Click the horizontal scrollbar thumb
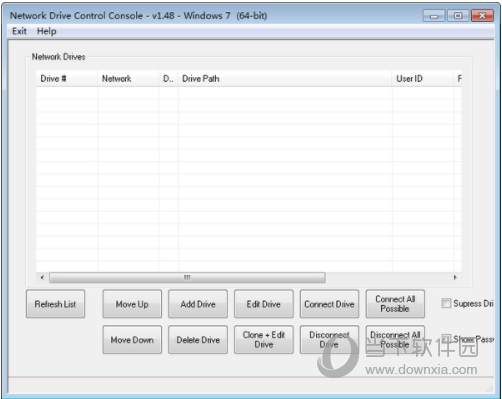502x399 pixels. point(187,277)
